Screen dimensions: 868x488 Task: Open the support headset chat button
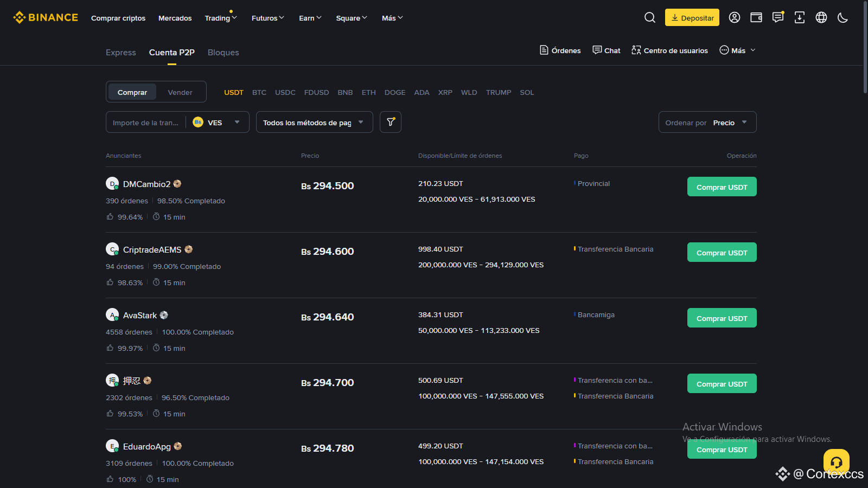click(837, 462)
